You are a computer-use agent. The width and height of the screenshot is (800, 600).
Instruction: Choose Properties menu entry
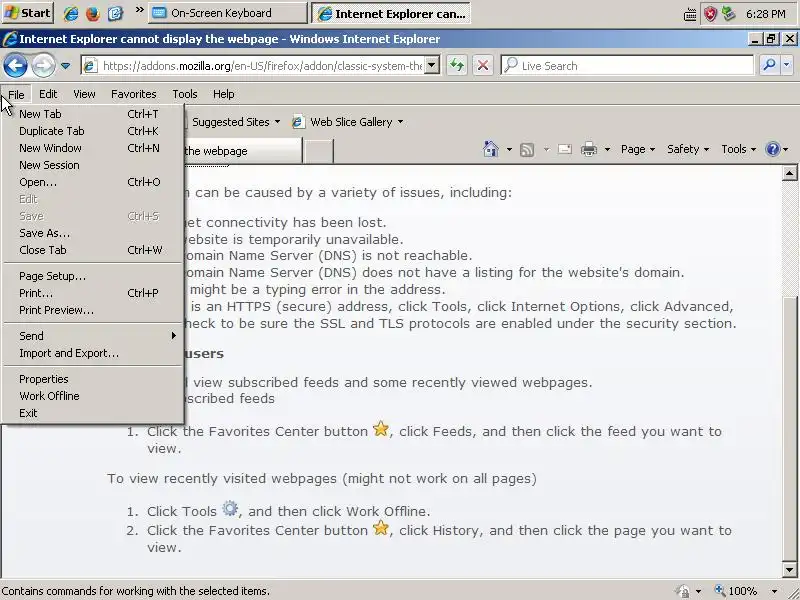92,379
